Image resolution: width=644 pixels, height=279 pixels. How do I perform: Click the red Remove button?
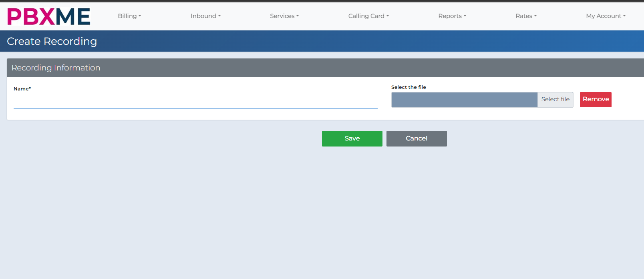click(596, 100)
